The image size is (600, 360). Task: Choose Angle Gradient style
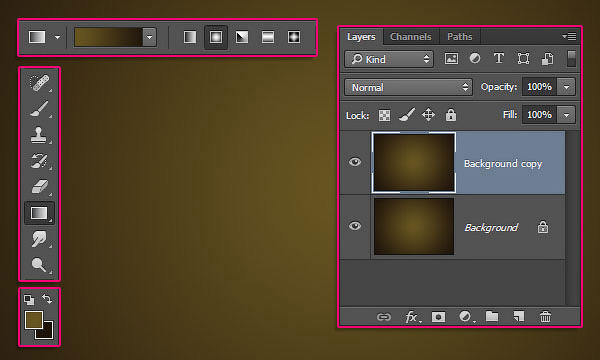[242, 37]
